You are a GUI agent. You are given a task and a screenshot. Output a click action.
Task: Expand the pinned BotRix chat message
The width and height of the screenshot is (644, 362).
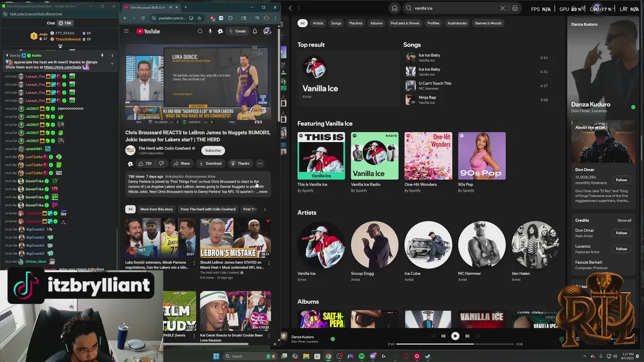(x=112, y=63)
